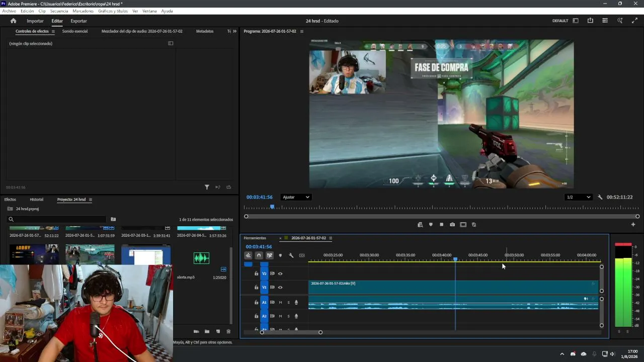Image resolution: width=644 pixels, height=362 pixels.
Task: Show hidden system tray icons
Action: (562, 354)
